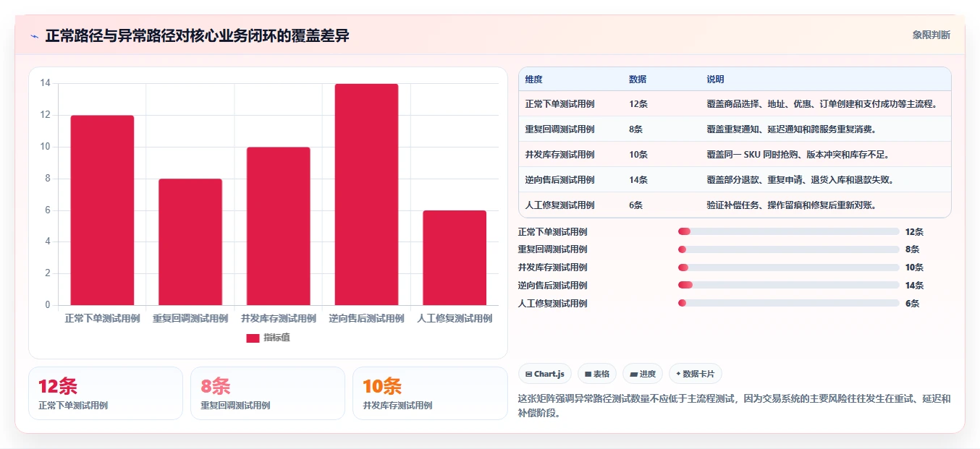980x449 pixels.
Task: Click the 逆向售后测试用例 progress row label
Action: (x=553, y=286)
